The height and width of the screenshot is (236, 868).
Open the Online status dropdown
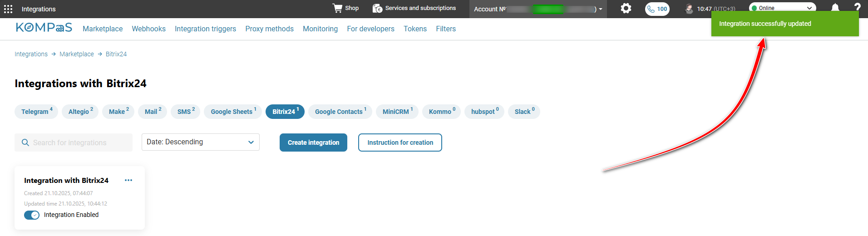[782, 8]
